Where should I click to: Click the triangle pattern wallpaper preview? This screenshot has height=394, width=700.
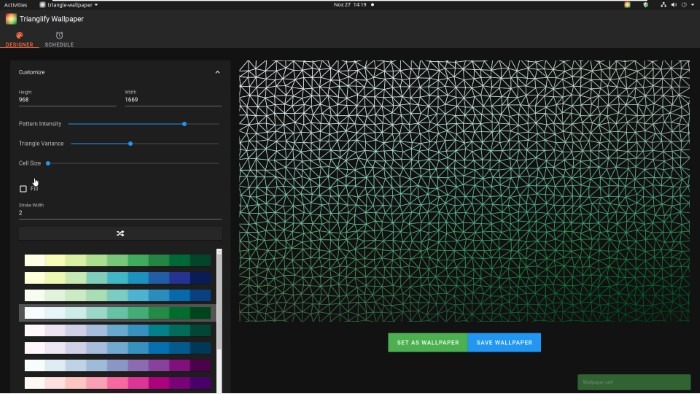(x=464, y=191)
